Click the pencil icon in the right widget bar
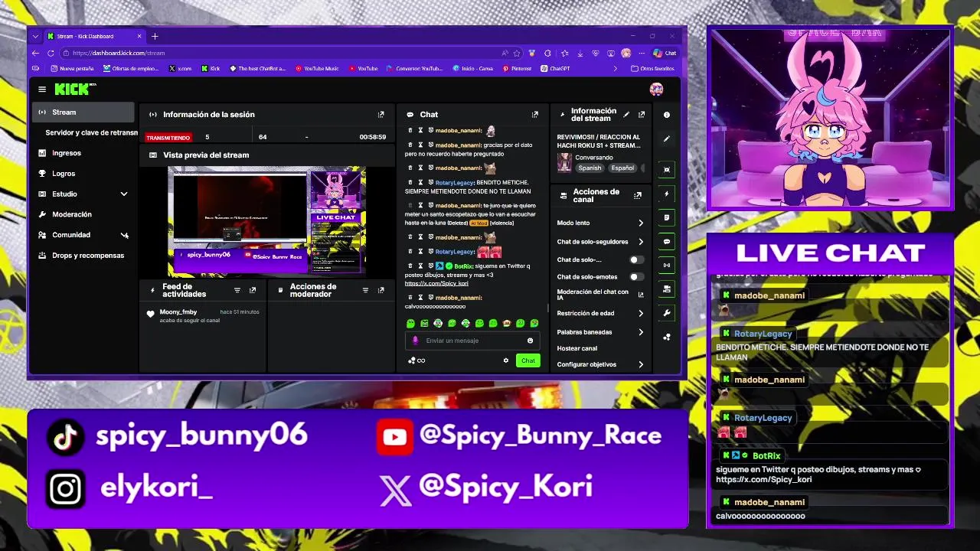This screenshot has width=980, height=551. (x=667, y=139)
